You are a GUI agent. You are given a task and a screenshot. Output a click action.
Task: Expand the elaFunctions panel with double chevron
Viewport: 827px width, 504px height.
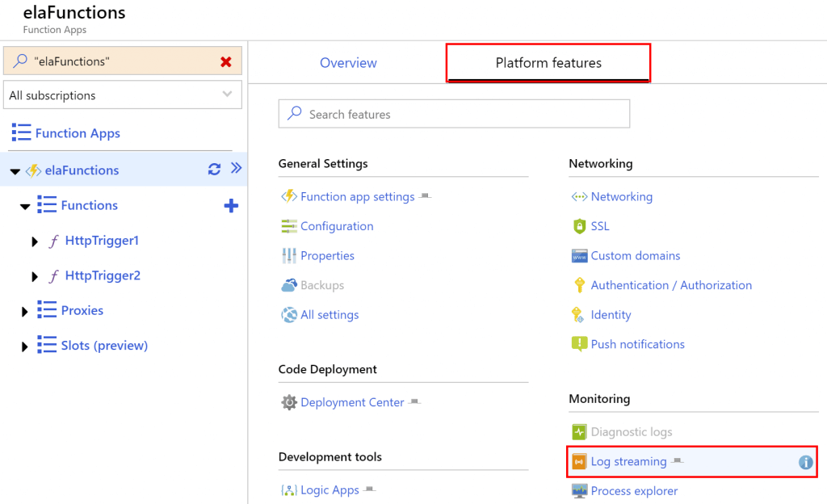click(236, 168)
